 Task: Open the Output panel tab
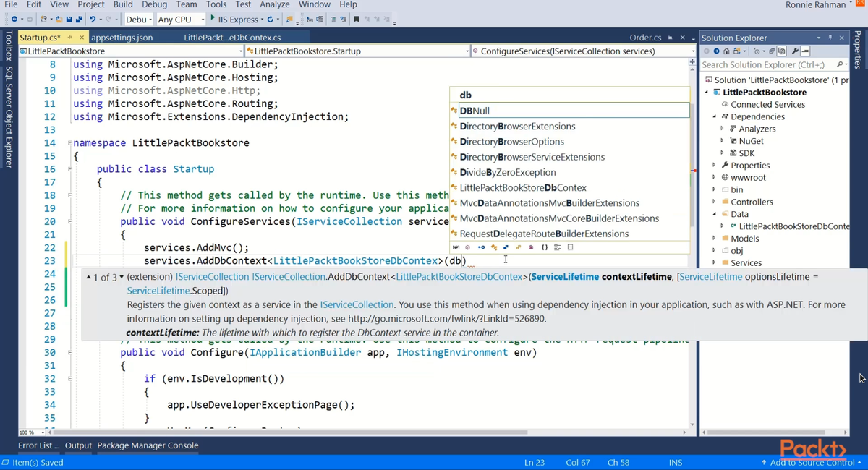click(x=78, y=445)
